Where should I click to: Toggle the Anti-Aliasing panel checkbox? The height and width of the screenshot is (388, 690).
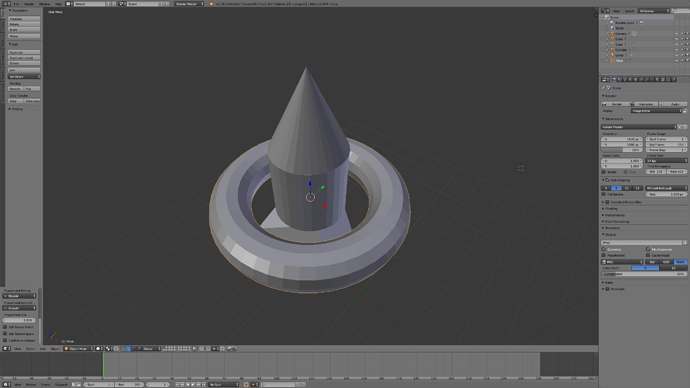click(x=607, y=180)
